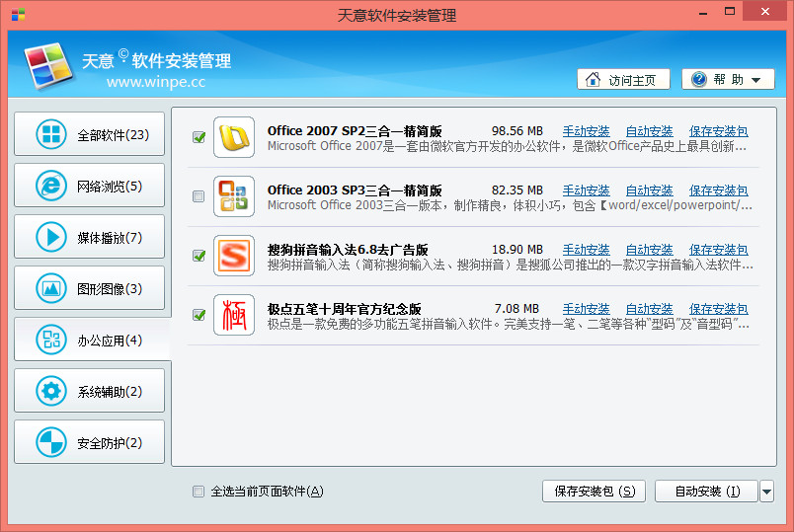Open dropdown arrow next to 自动安装 (I)
The height and width of the screenshot is (532, 794).
point(766,492)
